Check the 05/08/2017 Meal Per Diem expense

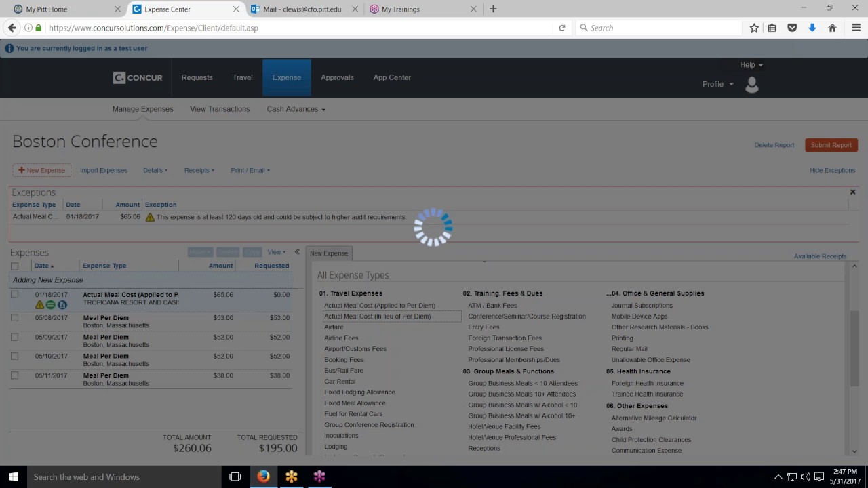click(15, 317)
